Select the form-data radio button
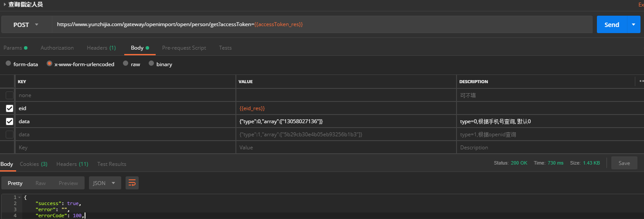Viewport: 644px width, 219px height. 9,64
